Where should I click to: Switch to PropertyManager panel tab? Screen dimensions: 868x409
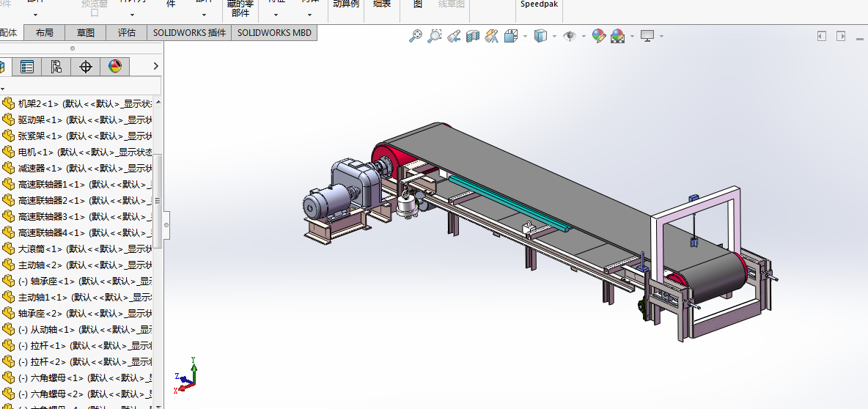[x=26, y=67]
